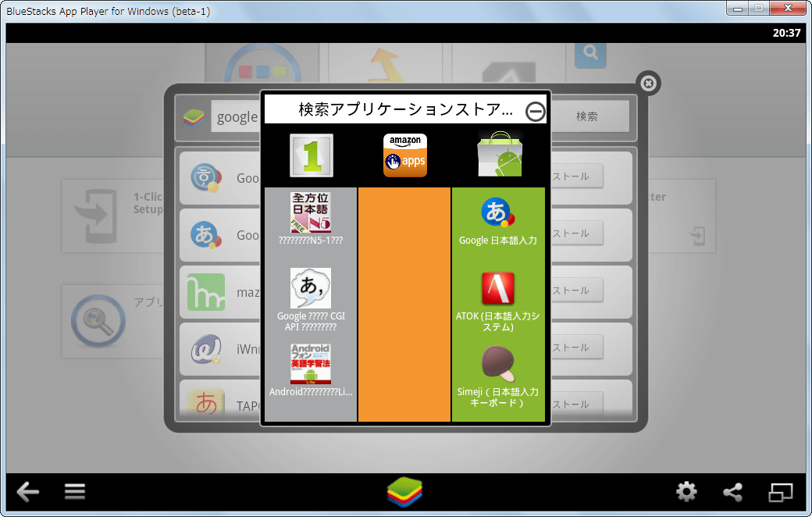The height and width of the screenshot is (517, 812).
Task: Select the 全方位日本語 N5 app thumbnail
Action: coord(311,212)
